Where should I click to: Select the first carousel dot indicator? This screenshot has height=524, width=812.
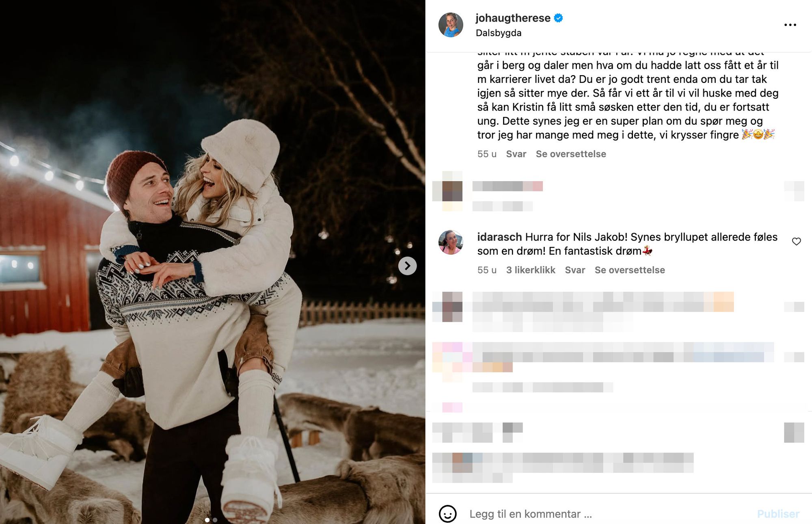coord(207,520)
